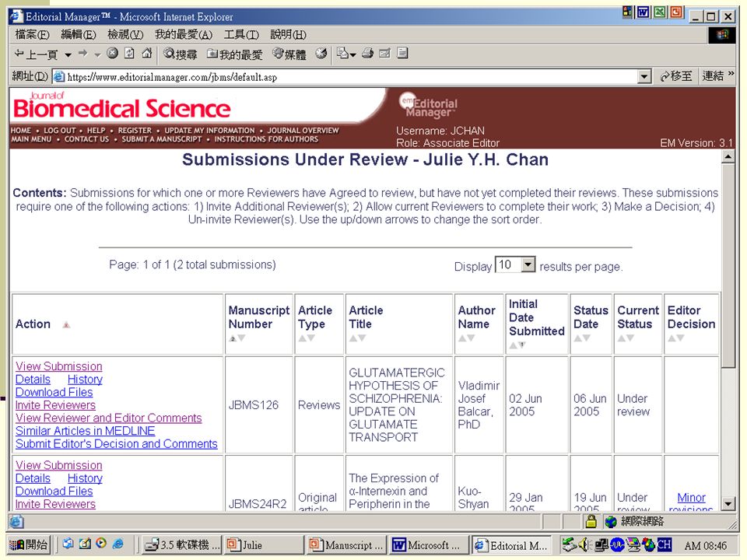Screen dimensions: 747x560
Task: Click the IE Back arrow button
Action: click(37, 54)
